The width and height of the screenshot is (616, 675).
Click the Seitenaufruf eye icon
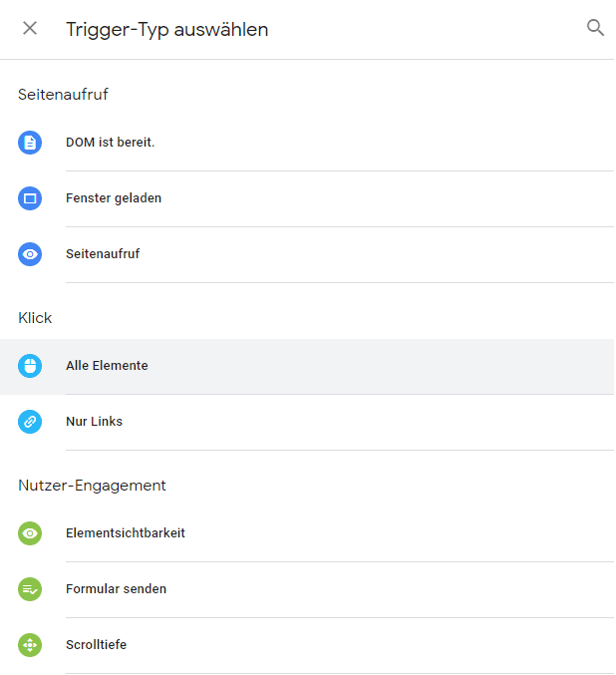(30, 254)
